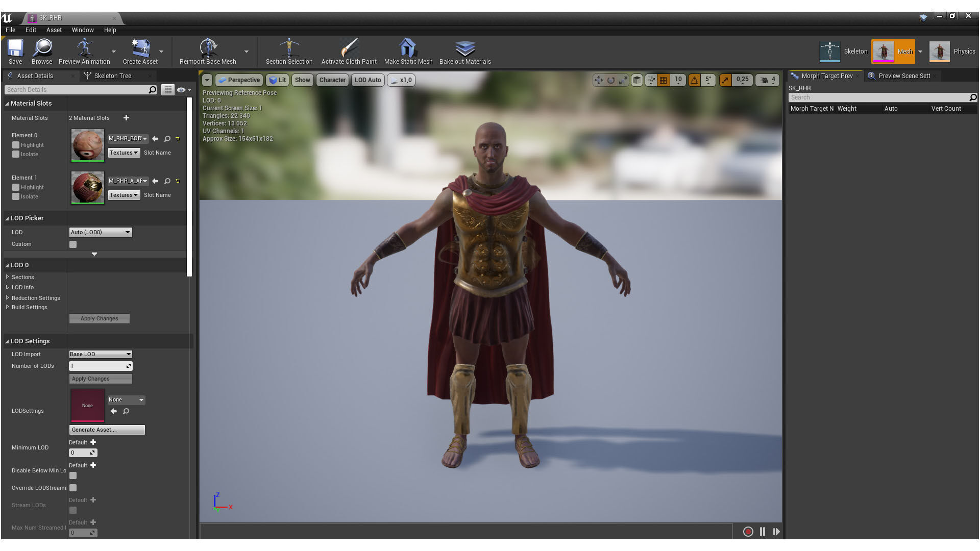Save the skeletal mesh asset
The height and width of the screenshot is (551, 980).
[15, 52]
